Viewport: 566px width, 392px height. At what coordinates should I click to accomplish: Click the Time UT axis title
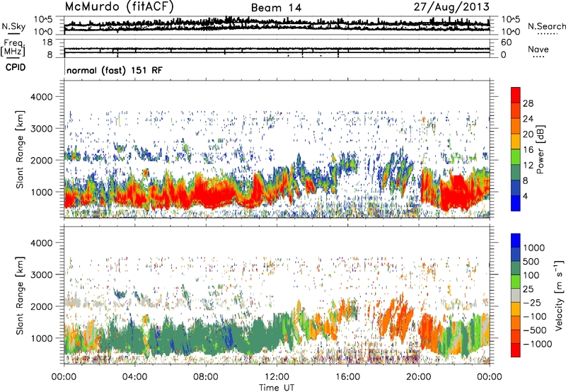coord(277,388)
